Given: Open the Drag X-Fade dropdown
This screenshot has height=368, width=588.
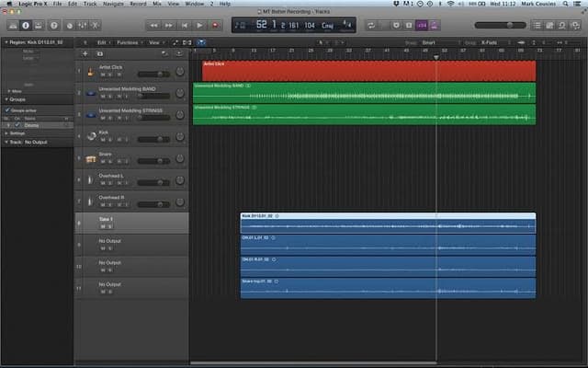Looking at the screenshot, I should (x=495, y=43).
